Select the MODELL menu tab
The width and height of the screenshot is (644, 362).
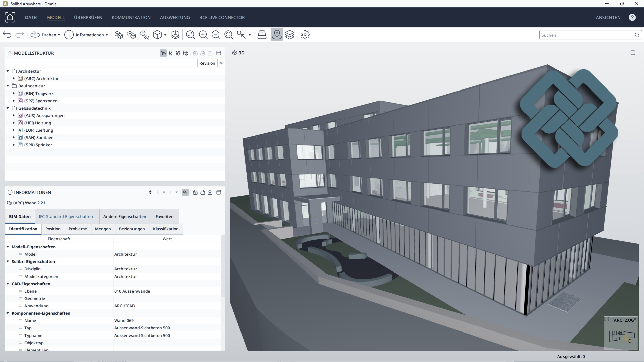click(56, 17)
